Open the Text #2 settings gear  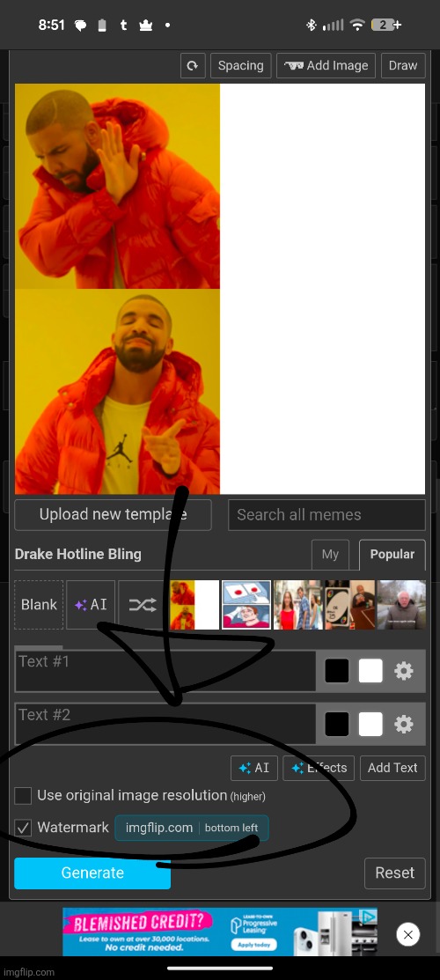coord(404,725)
